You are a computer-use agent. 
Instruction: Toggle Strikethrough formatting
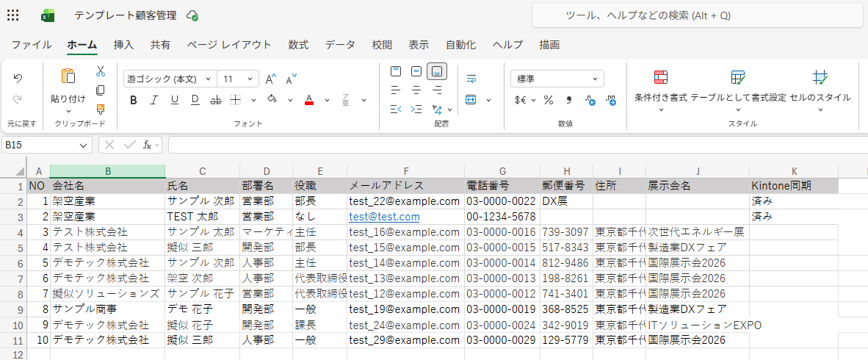(x=216, y=100)
